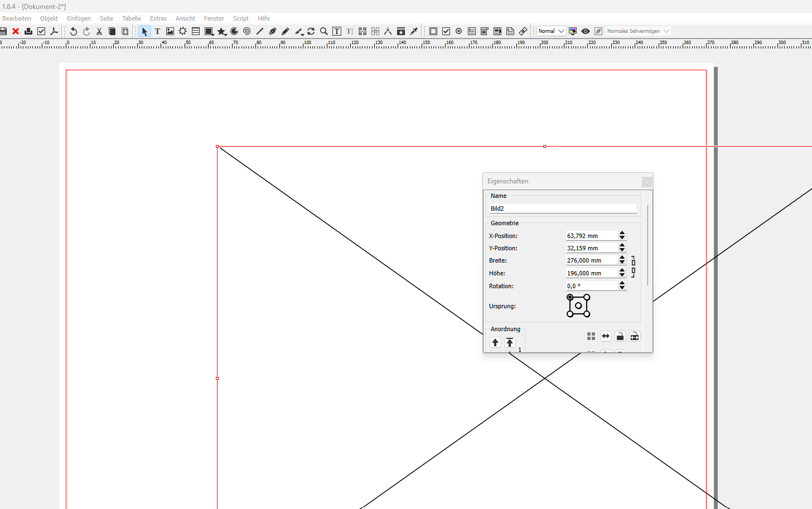Screen dimensions: 812x509
Task: Activate the zoom magnifier tool
Action: point(323,31)
